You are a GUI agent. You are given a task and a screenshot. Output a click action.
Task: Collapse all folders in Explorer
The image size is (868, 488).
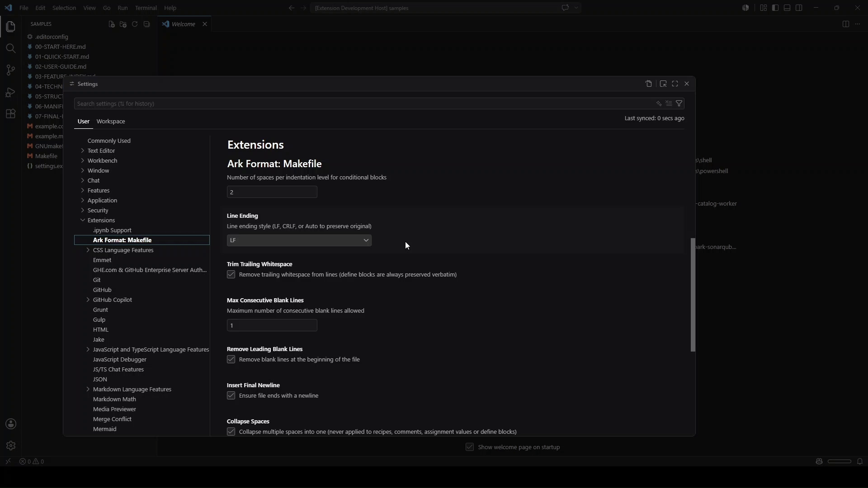point(146,24)
